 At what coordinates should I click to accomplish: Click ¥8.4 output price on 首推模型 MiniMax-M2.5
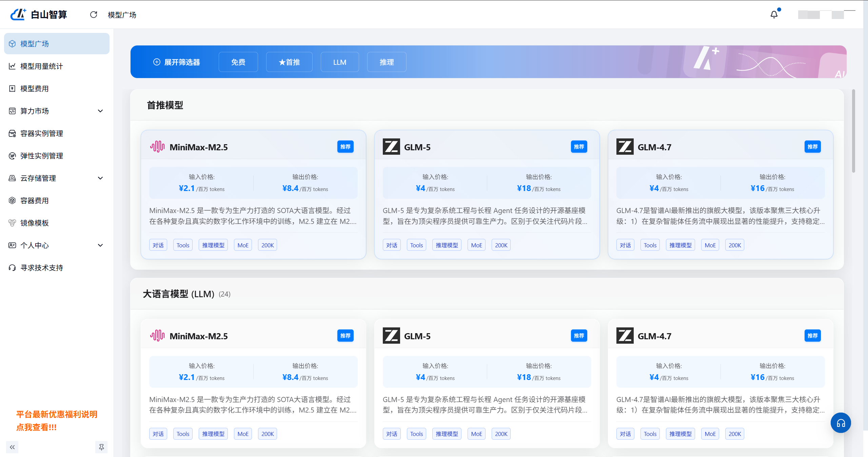pyautogui.click(x=290, y=188)
